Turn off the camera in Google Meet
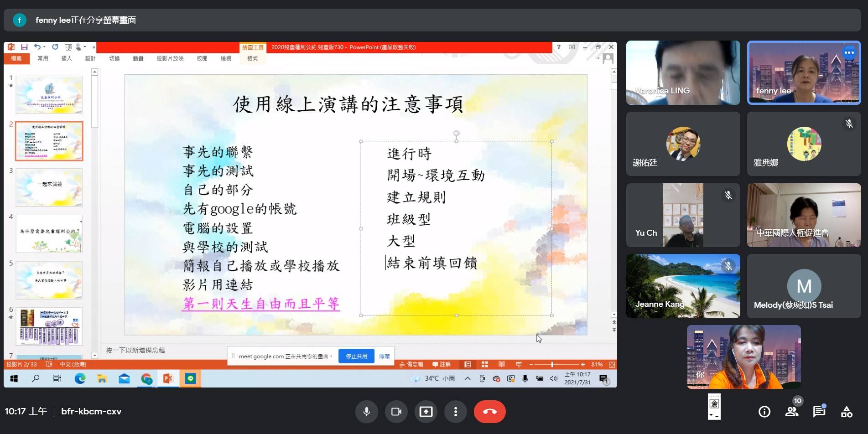868x434 pixels. tap(396, 411)
